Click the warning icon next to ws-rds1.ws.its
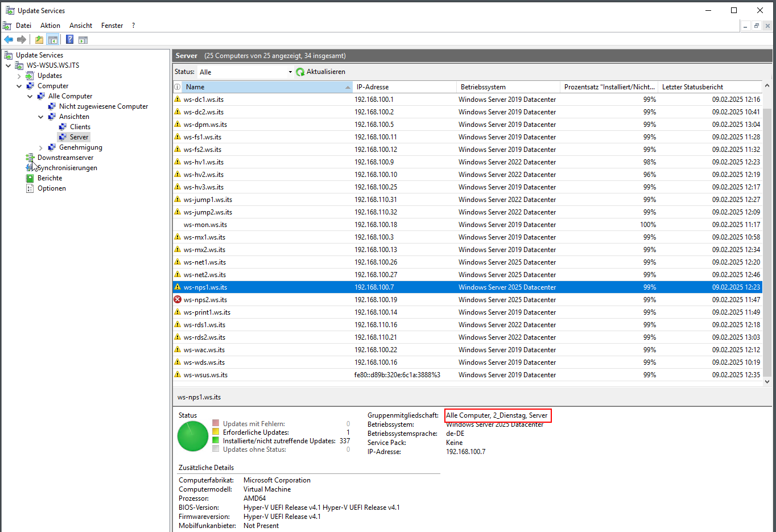 coord(178,324)
